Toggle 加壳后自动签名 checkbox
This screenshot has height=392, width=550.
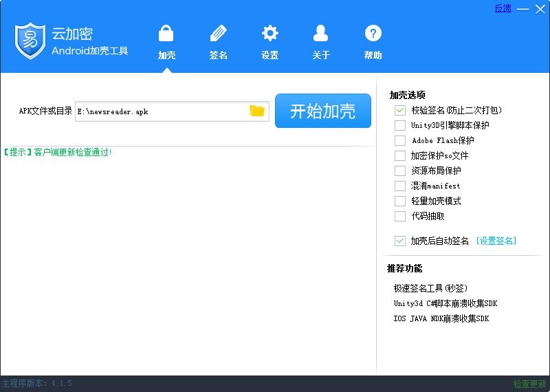tap(400, 241)
